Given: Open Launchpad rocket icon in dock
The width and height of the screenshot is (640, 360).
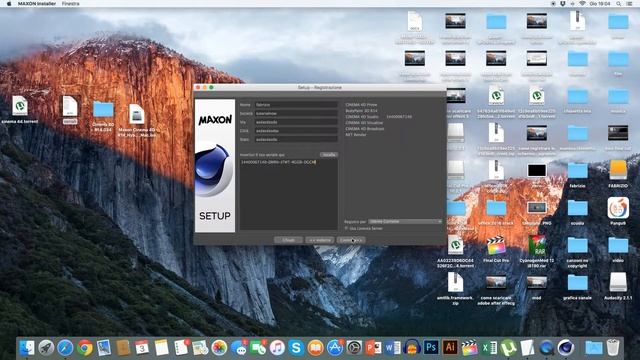Looking at the screenshot, I should [46, 348].
